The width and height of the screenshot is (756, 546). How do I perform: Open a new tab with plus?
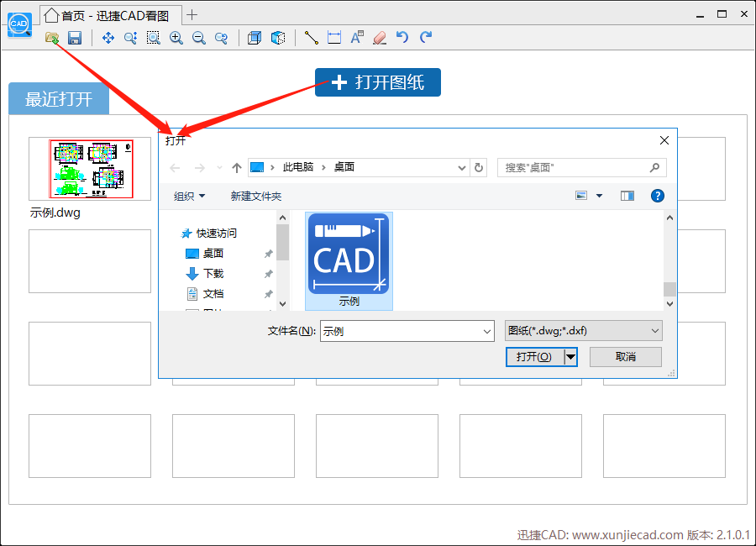[192, 15]
